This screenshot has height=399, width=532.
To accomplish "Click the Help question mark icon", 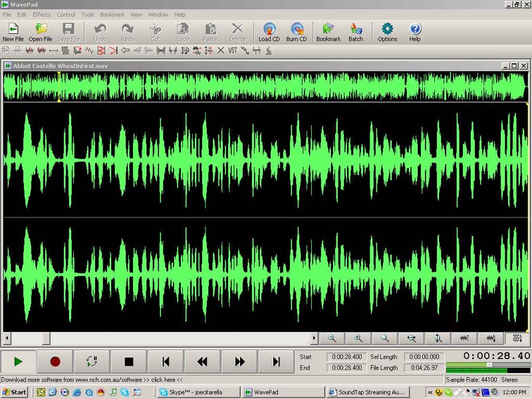I will tap(414, 32).
